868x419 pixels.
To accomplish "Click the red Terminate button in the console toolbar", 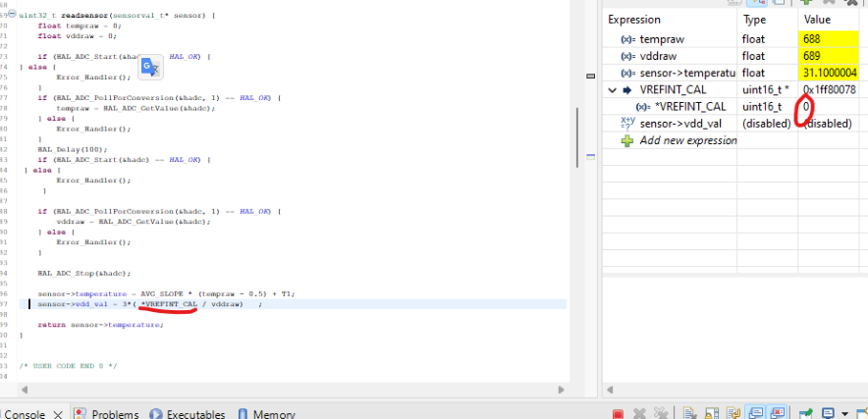I will coord(619,414).
